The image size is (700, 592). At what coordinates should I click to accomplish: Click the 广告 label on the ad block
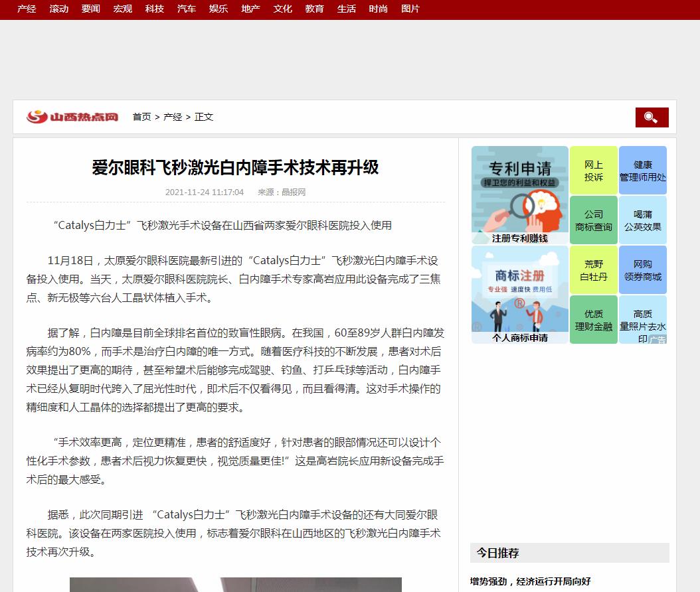coord(657,340)
